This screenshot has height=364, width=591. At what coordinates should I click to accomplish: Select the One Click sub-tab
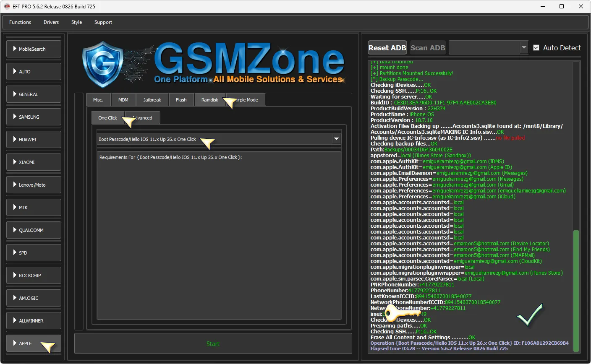click(x=108, y=118)
